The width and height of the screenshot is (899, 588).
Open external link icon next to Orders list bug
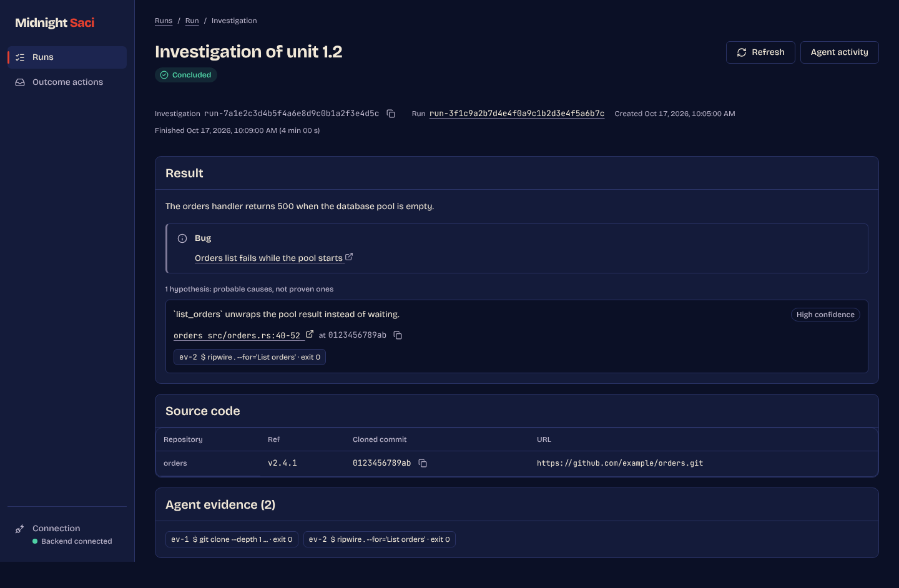tap(349, 257)
